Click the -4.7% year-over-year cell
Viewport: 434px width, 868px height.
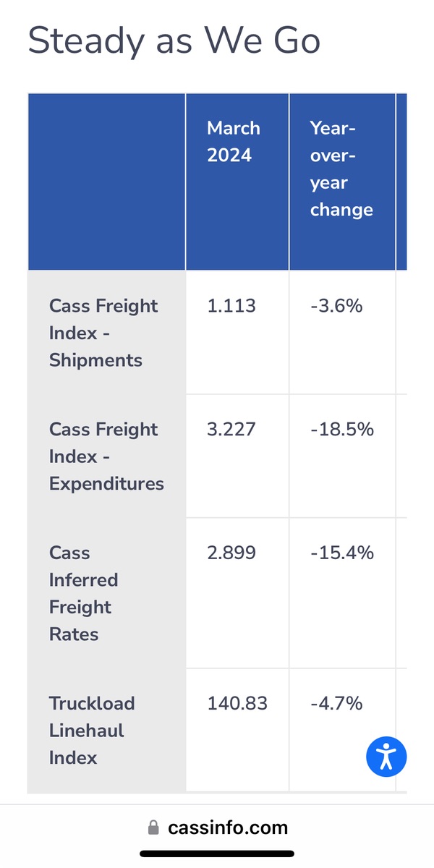pos(336,703)
